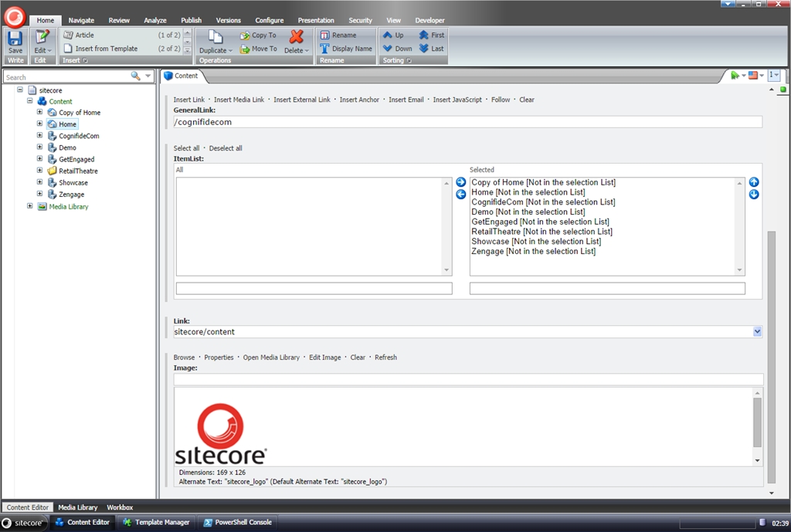This screenshot has width=791, height=532.
Task: Expand the Media Library node
Action: click(x=30, y=205)
